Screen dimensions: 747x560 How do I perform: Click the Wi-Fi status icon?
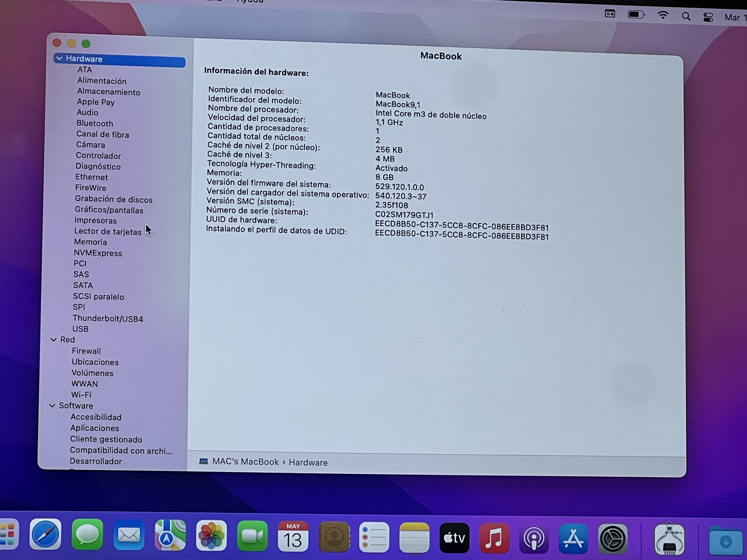click(x=663, y=15)
